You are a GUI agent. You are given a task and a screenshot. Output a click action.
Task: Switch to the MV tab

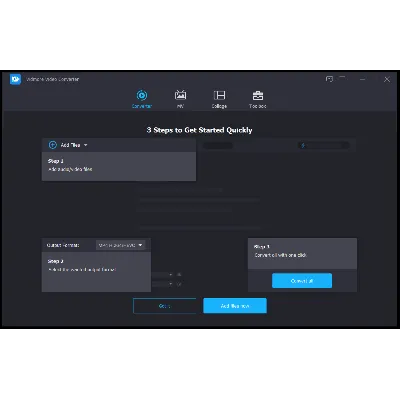coord(180,99)
